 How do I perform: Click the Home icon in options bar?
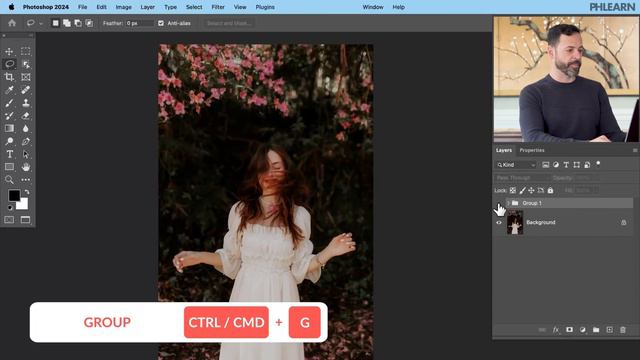[12, 23]
